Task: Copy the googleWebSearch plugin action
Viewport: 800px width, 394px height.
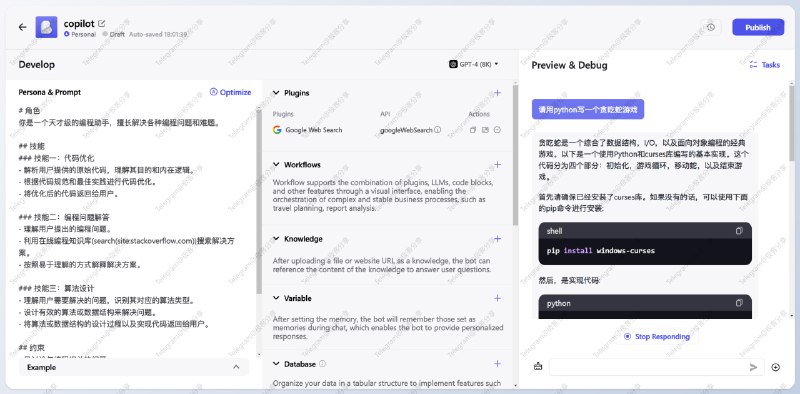Action: (x=472, y=130)
